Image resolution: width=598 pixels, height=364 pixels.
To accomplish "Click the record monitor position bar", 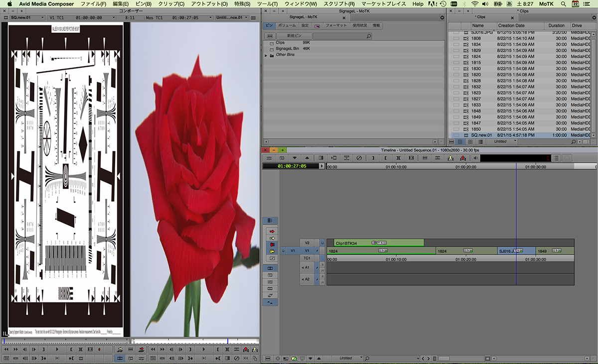I will click(195, 341).
